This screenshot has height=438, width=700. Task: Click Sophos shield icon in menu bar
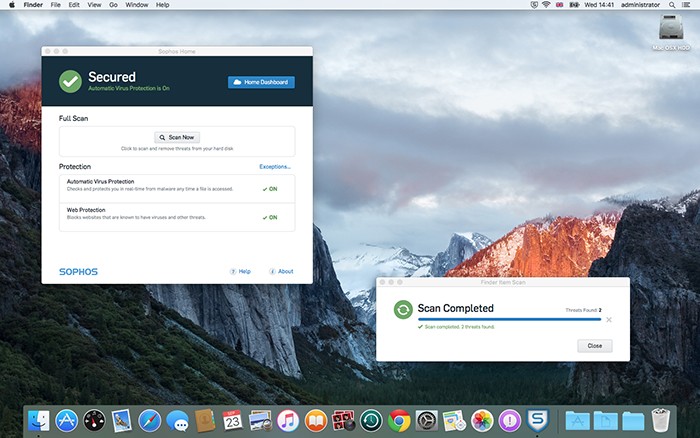tap(534, 4)
